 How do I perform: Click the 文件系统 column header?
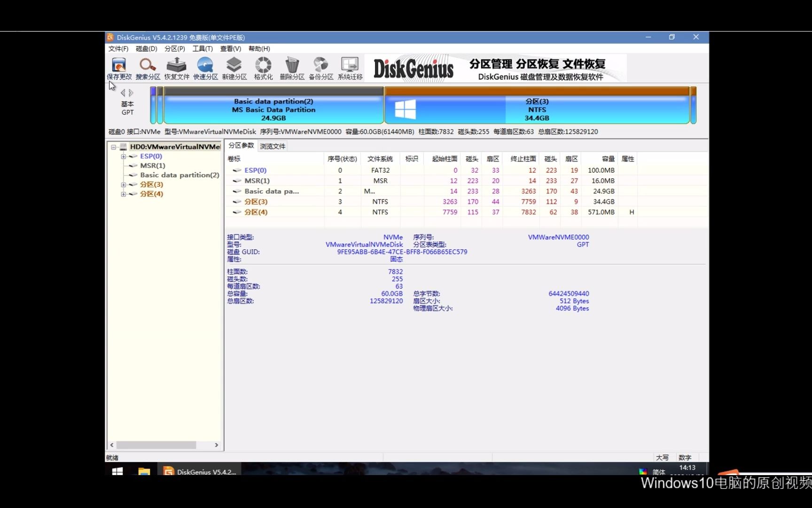coord(380,159)
